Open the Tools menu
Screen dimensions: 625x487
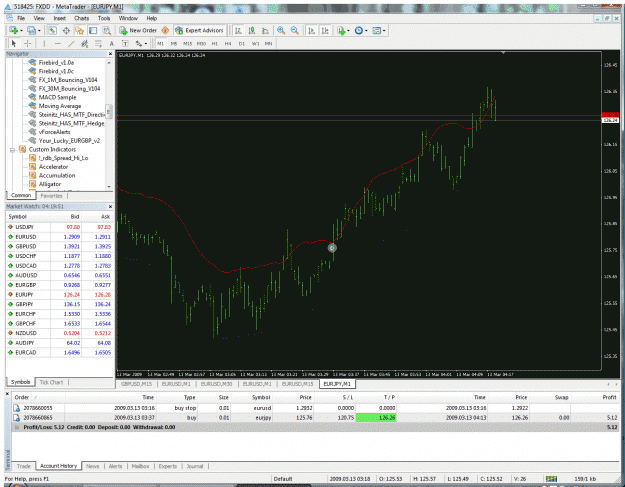[x=104, y=18]
